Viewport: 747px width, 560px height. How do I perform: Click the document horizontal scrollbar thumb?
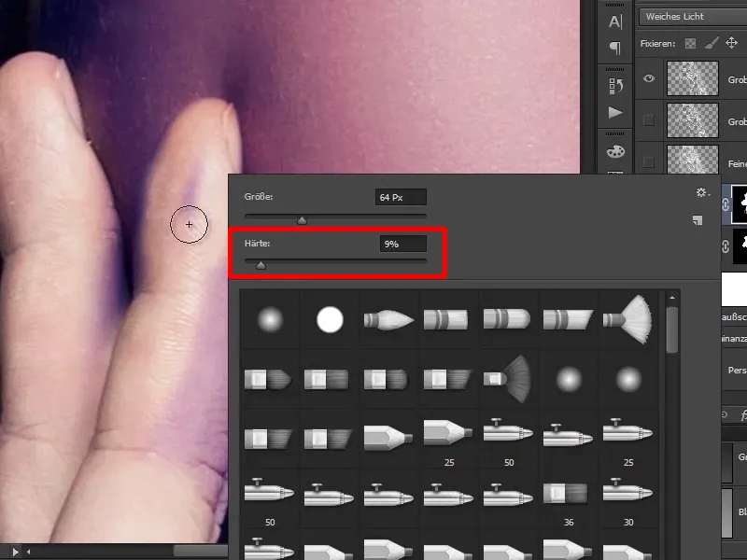200,551
